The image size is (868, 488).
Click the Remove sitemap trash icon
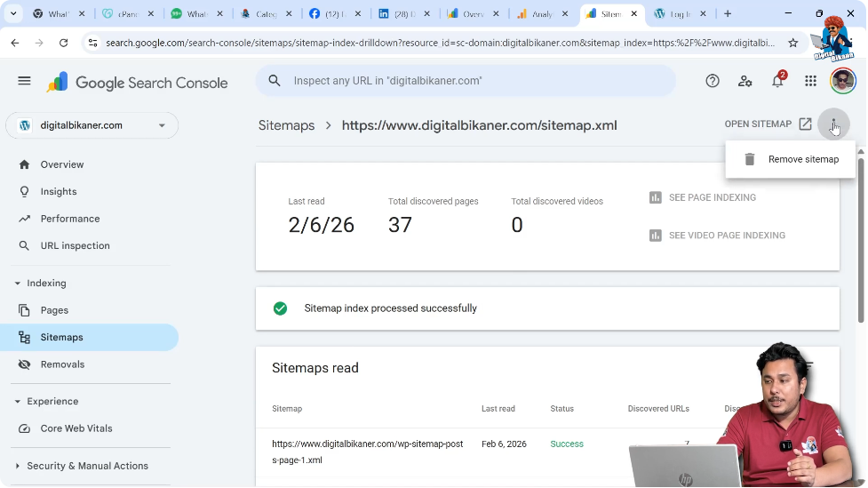pyautogui.click(x=750, y=159)
